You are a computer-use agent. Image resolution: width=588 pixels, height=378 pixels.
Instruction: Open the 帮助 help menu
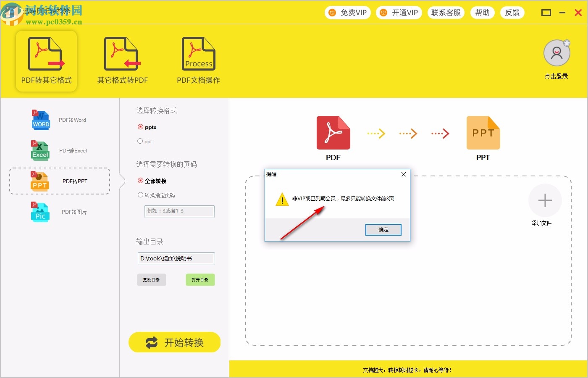click(483, 12)
